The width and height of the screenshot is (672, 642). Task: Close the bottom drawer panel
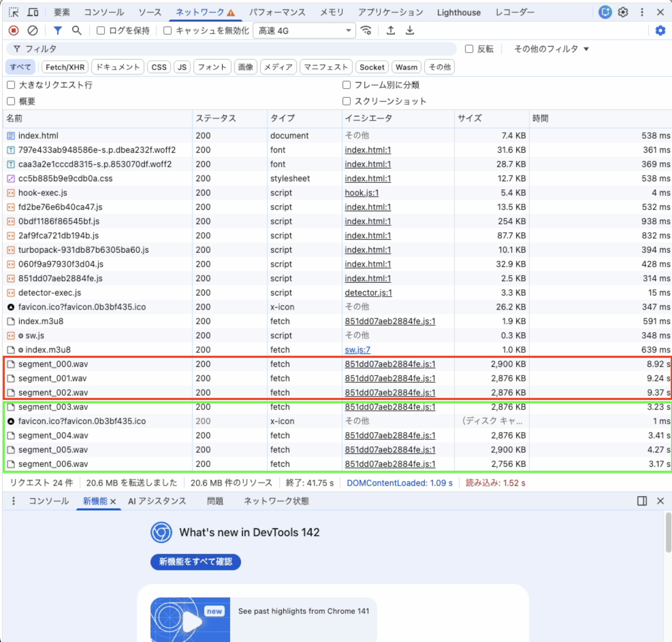tap(660, 501)
